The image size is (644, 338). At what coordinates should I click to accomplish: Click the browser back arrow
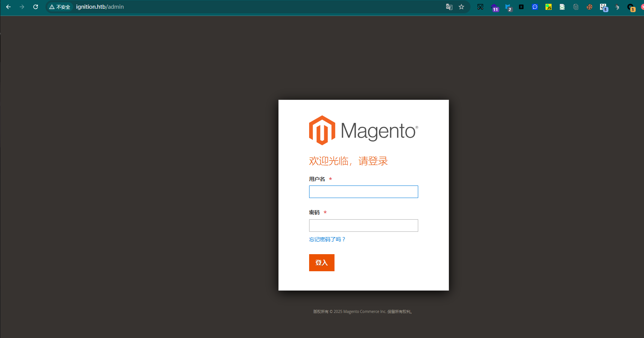pyautogui.click(x=8, y=7)
